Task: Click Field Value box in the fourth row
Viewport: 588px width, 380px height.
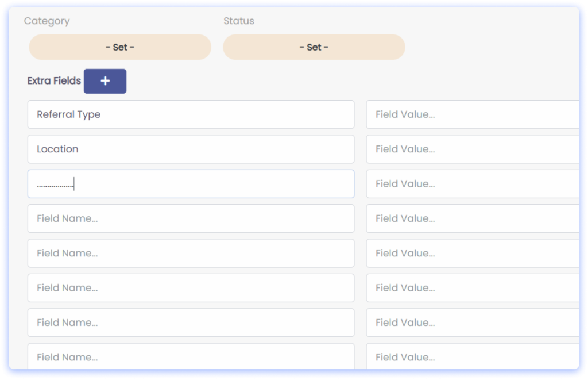Action: coord(473,218)
